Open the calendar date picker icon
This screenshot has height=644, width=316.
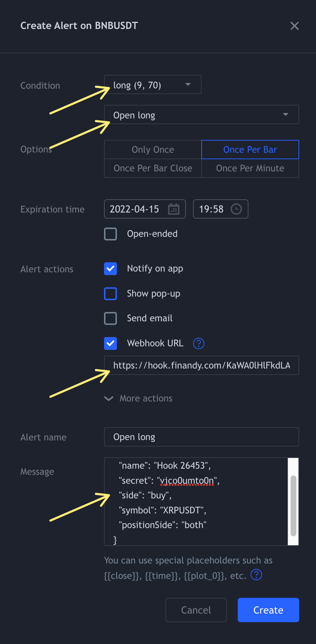point(174,209)
